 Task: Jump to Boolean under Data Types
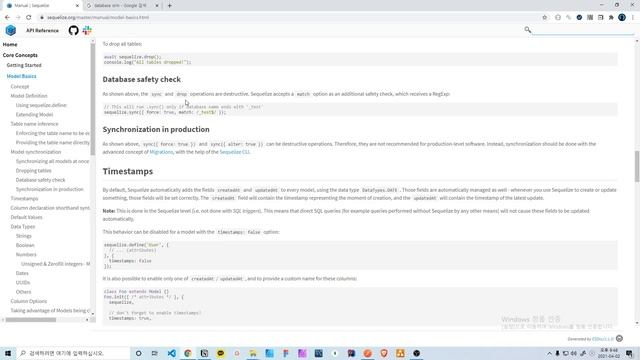tap(25, 245)
